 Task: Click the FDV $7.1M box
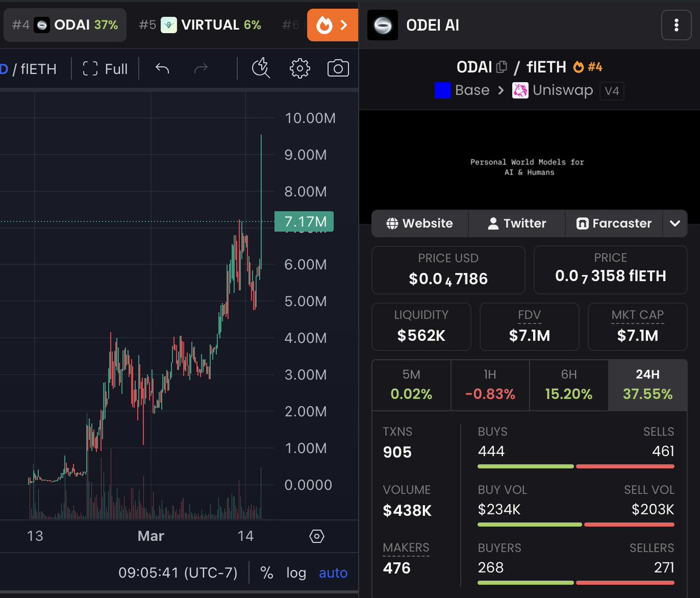[529, 327]
